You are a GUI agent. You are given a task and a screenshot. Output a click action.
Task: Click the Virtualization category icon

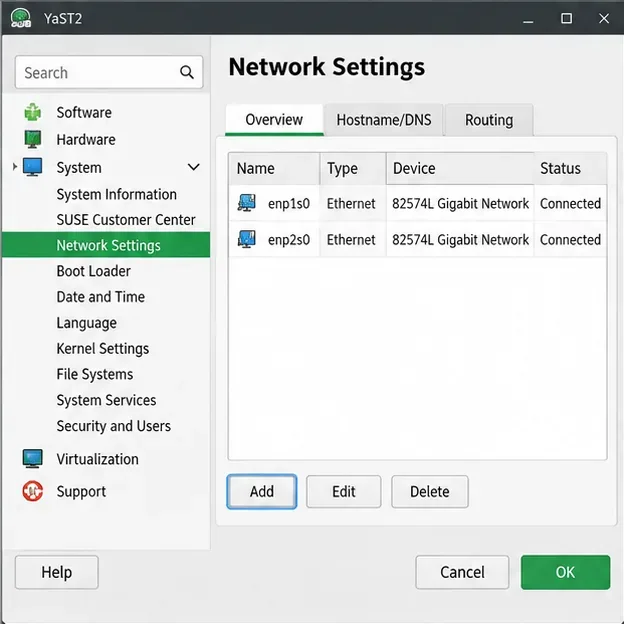click(x=33, y=459)
